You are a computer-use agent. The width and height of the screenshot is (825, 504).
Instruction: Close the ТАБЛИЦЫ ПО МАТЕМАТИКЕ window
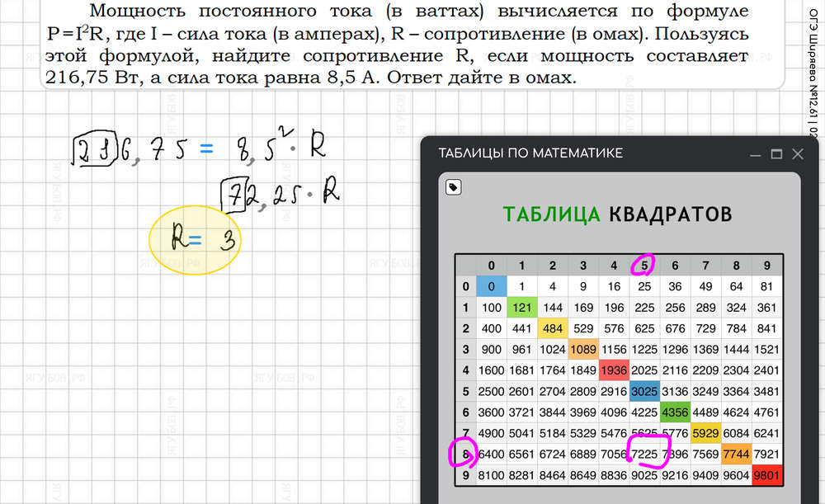pyautogui.click(x=797, y=154)
